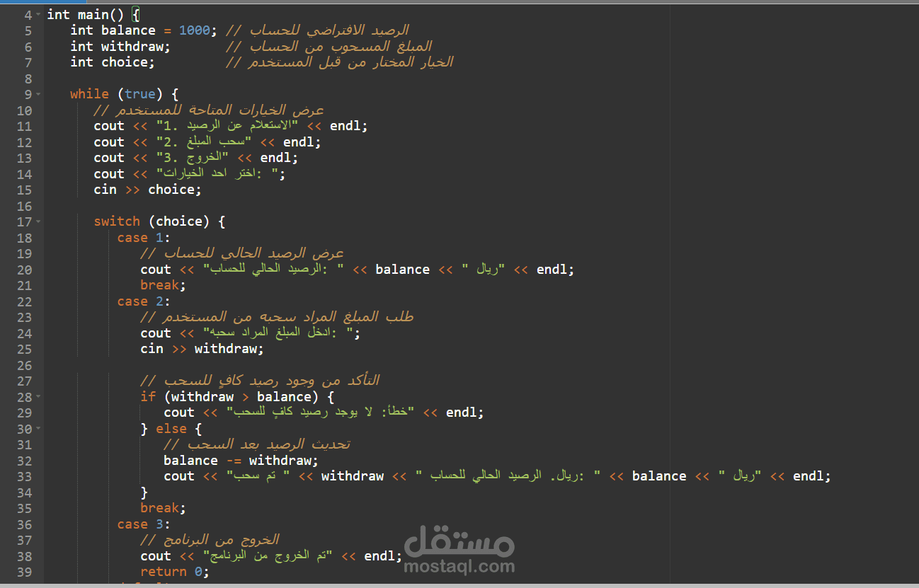Click 'case 2:' label
This screenshot has width=919, height=588.
click(x=144, y=301)
